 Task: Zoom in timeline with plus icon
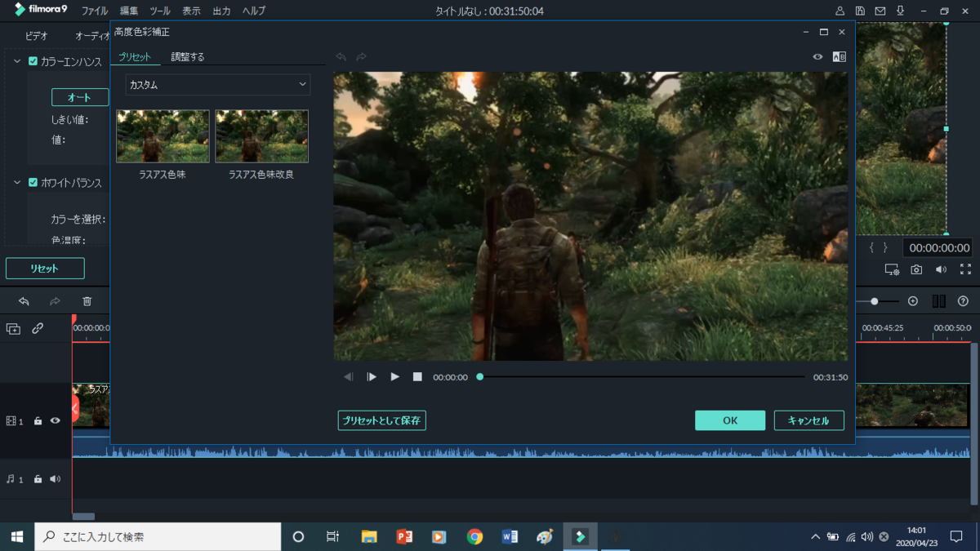pyautogui.click(x=913, y=301)
